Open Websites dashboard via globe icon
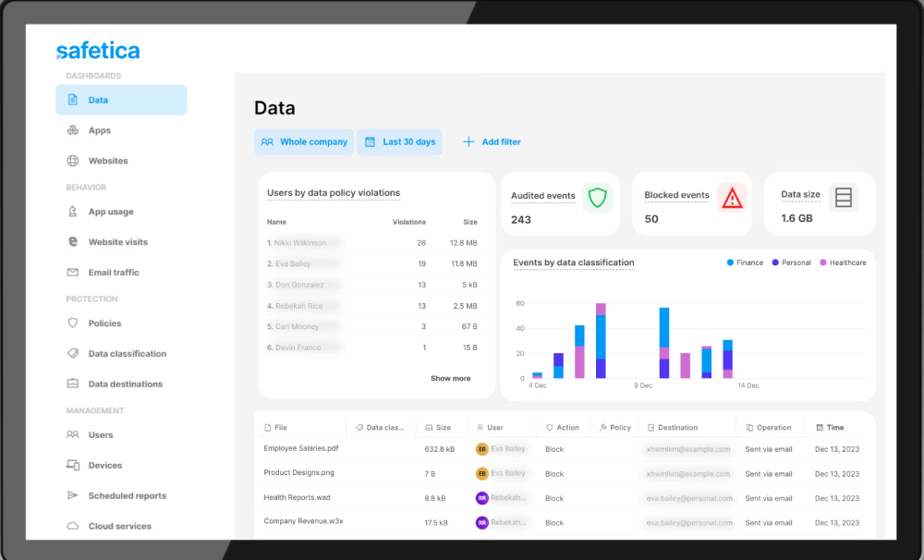Screen dimensions: 924x560 pos(73,161)
